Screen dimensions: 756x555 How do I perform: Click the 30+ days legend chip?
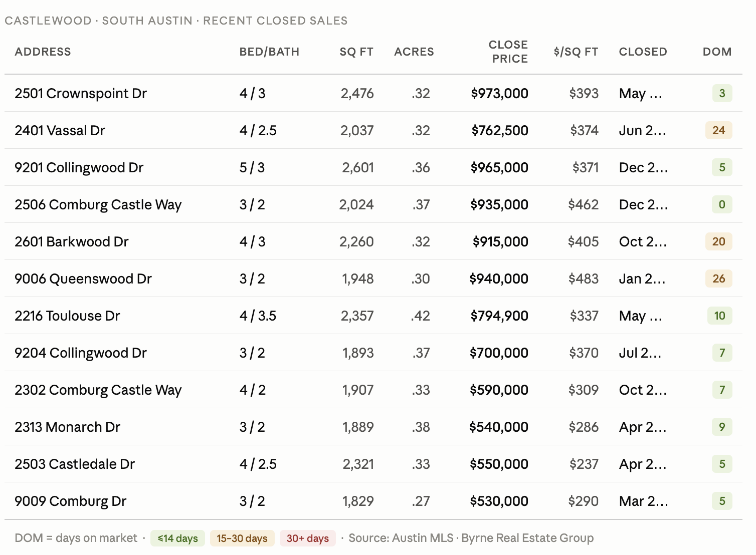point(308,538)
